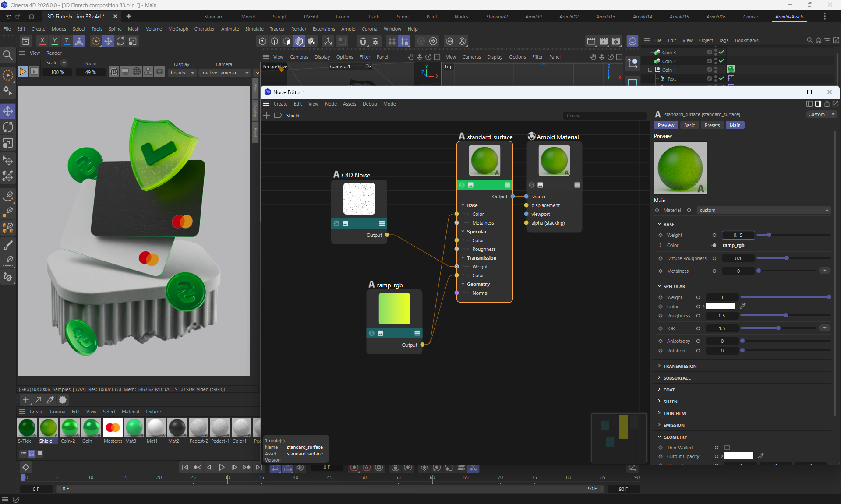
Task: Click the Specular Color white swatch
Action: [x=720, y=306]
